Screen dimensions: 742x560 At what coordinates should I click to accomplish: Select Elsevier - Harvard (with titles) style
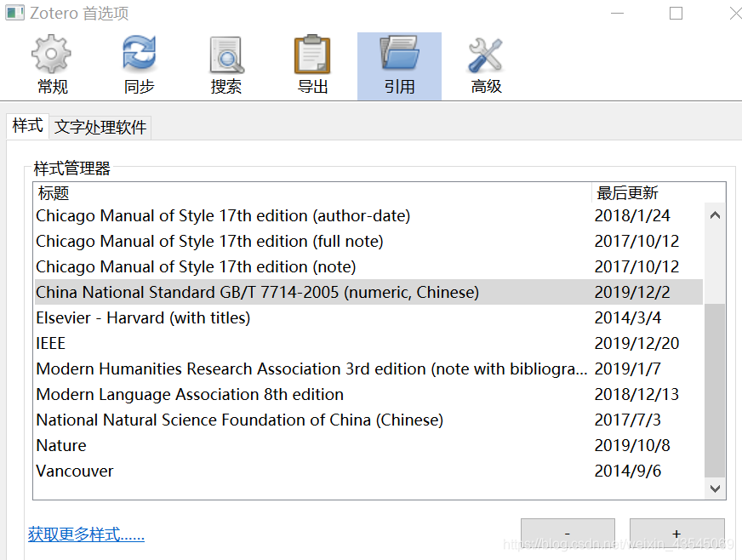[x=368, y=317]
